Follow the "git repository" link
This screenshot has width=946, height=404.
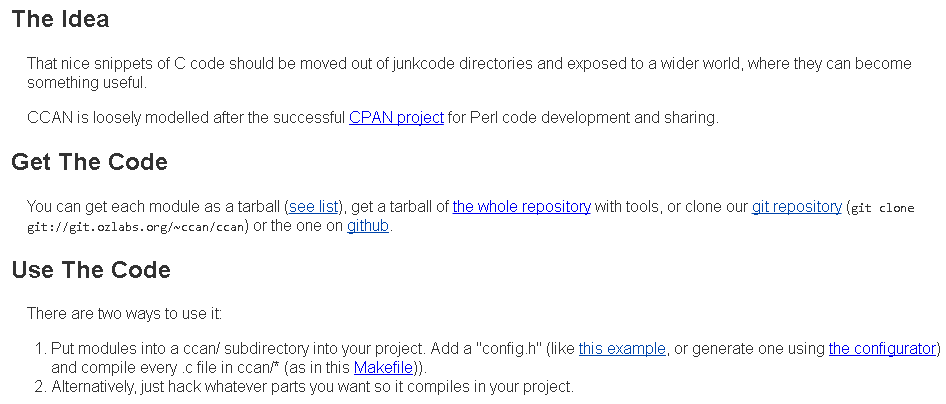796,207
